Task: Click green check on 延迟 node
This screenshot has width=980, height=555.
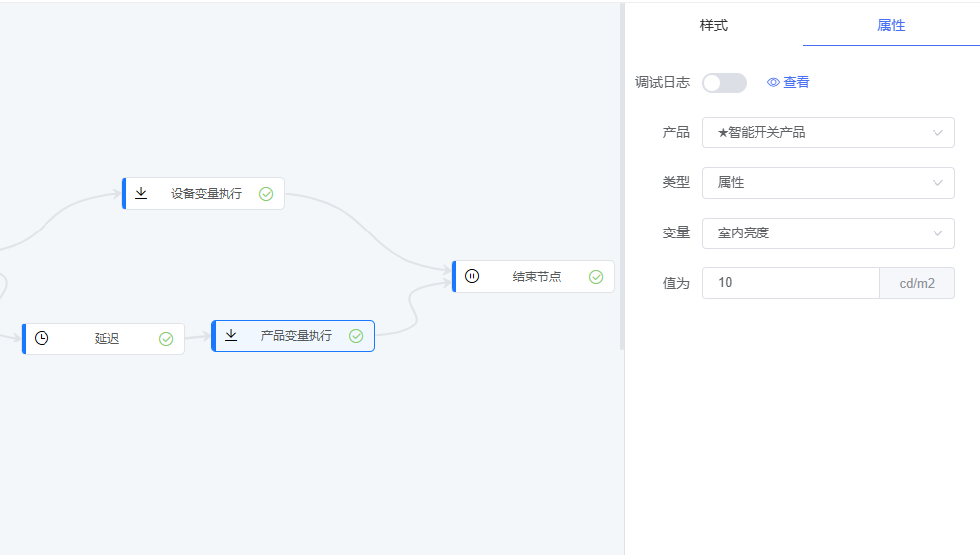Action: pyautogui.click(x=166, y=339)
